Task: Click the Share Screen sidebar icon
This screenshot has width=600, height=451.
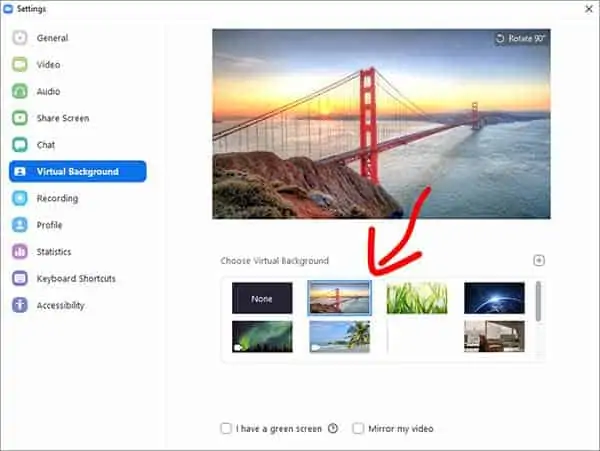Action: [20, 118]
